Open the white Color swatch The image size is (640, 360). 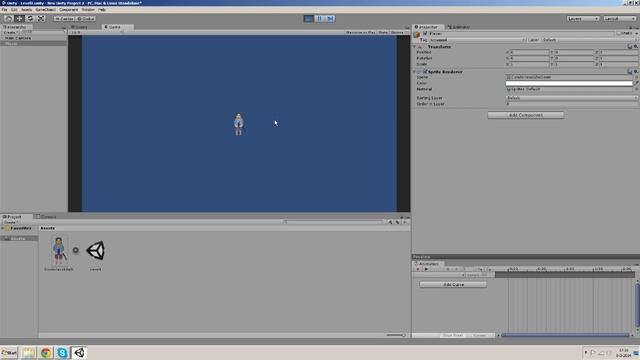tap(569, 83)
